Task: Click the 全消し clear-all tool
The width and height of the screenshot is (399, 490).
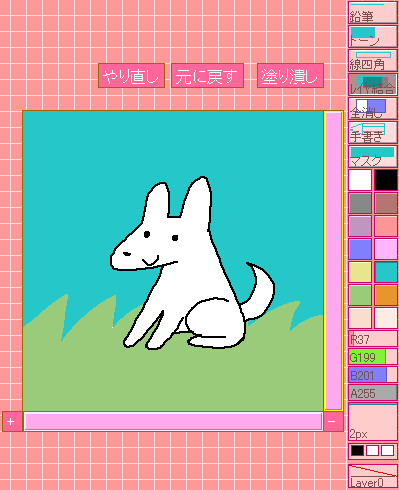Action: [x=373, y=109]
